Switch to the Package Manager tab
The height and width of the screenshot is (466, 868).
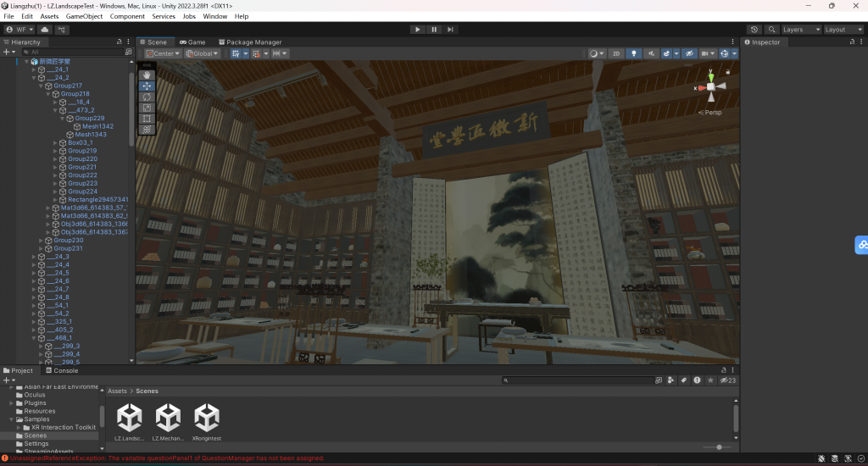click(250, 42)
